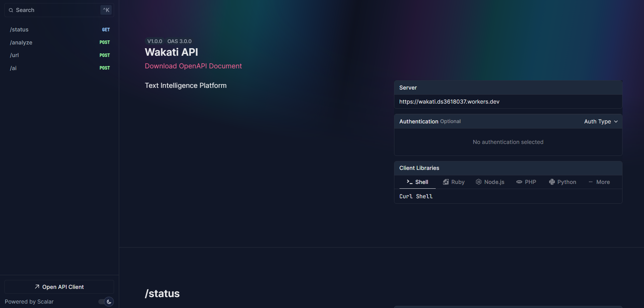The image size is (644, 308).
Task: Toggle dark mode switch
Action: tap(106, 302)
